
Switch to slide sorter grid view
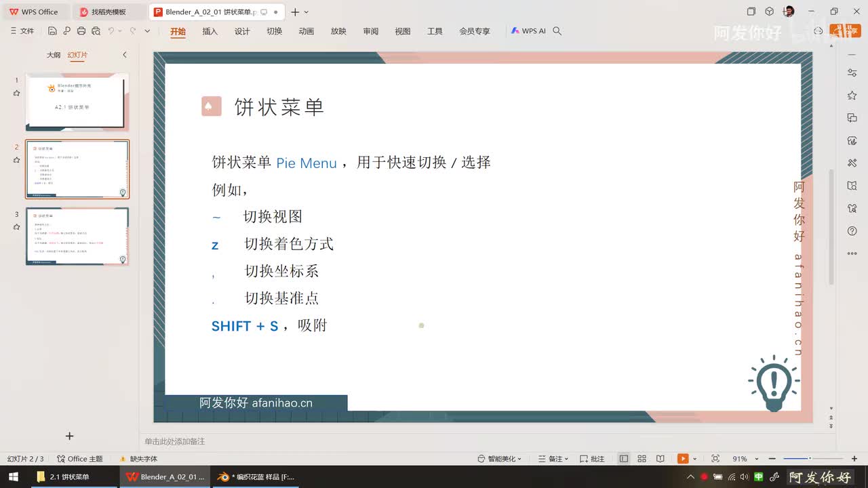642,459
